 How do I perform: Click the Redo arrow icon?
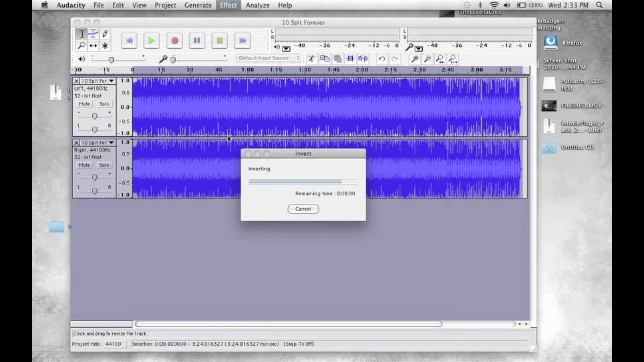tap(394, 59)
